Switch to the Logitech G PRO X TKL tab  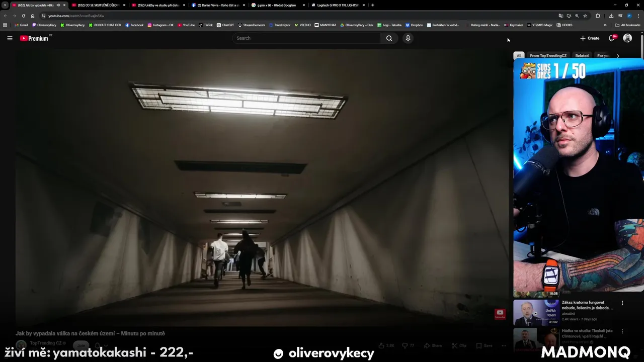(x=338, y=5)
